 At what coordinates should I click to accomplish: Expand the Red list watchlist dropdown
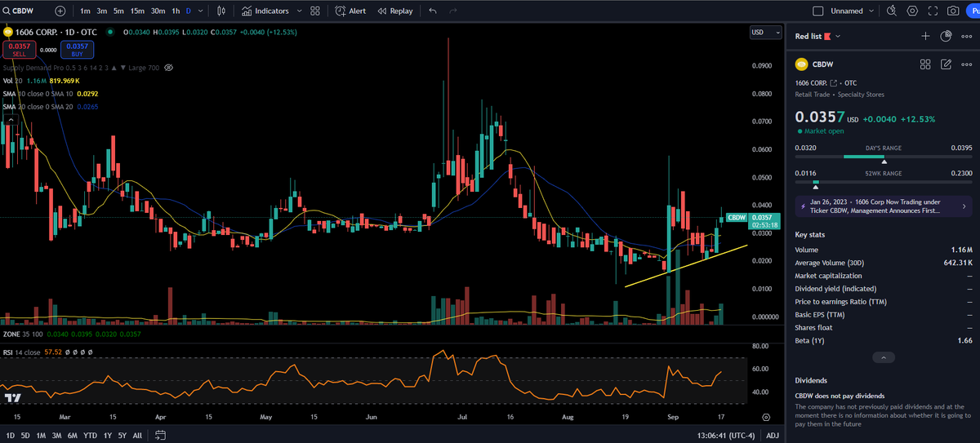coord(839,36)
